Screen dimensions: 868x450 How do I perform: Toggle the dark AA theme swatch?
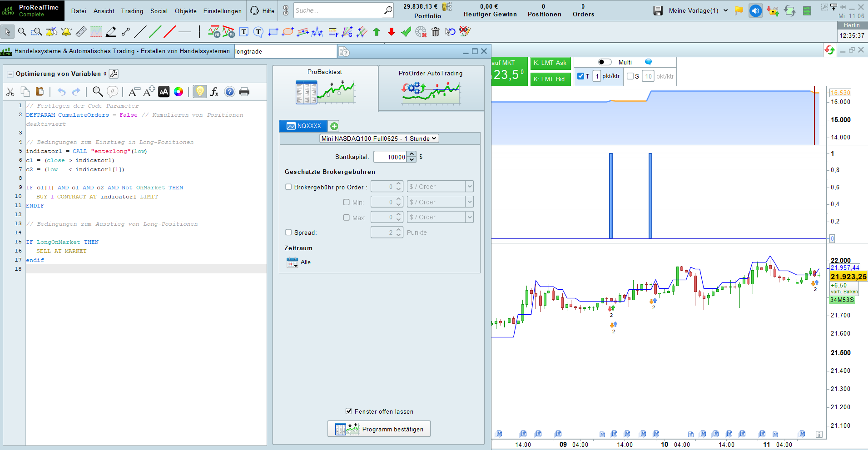click(164, 92)
